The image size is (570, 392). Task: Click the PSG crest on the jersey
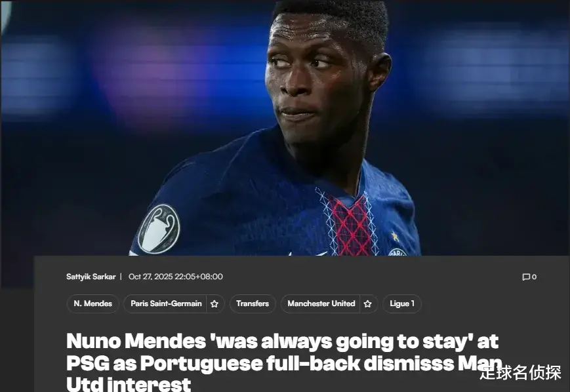click(397, 252)
